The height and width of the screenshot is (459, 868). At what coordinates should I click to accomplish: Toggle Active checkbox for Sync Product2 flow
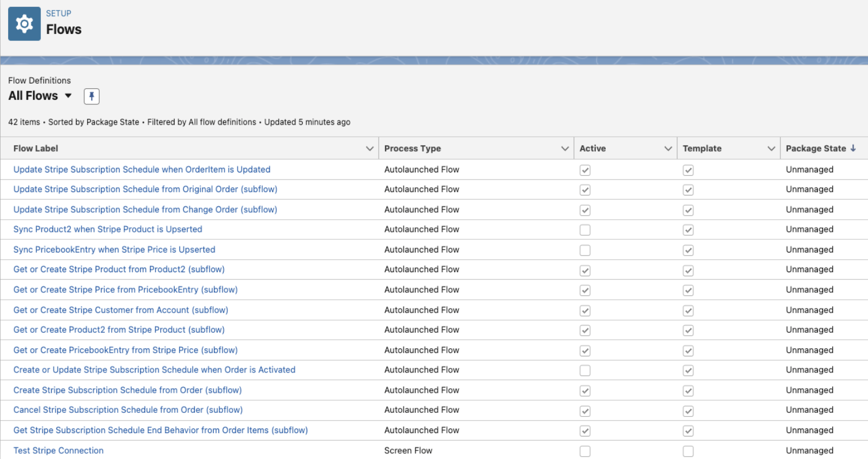(585, 230)
